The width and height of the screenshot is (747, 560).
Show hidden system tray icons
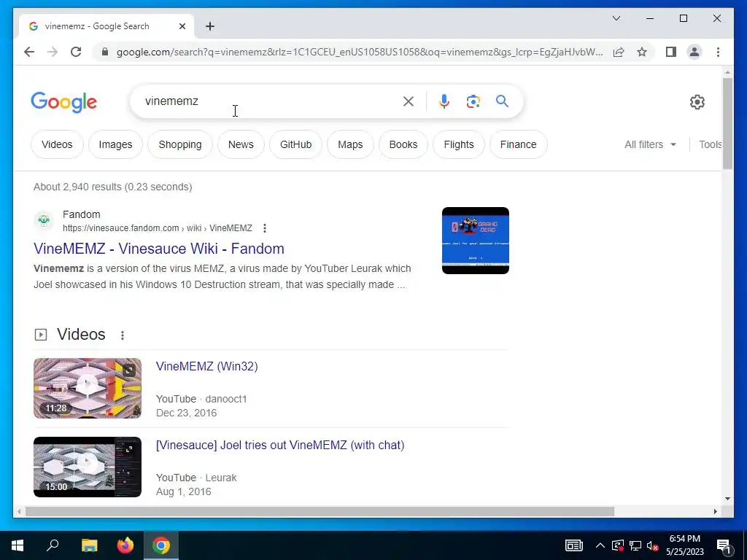point(600,545)
